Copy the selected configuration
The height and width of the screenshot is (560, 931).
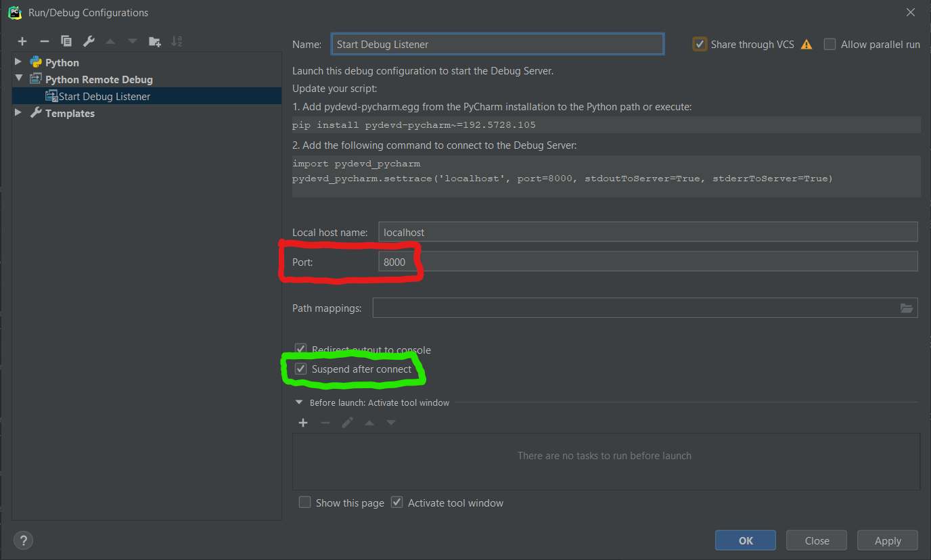click(66, 41)
